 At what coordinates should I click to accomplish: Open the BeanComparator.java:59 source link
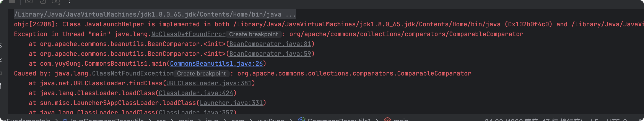270,54
